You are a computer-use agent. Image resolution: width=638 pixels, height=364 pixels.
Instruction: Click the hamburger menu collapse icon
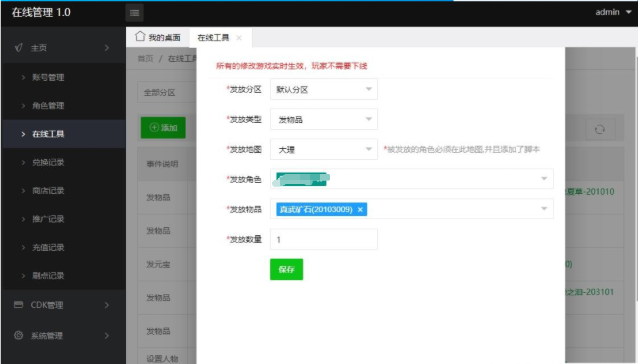pos(134,13)
